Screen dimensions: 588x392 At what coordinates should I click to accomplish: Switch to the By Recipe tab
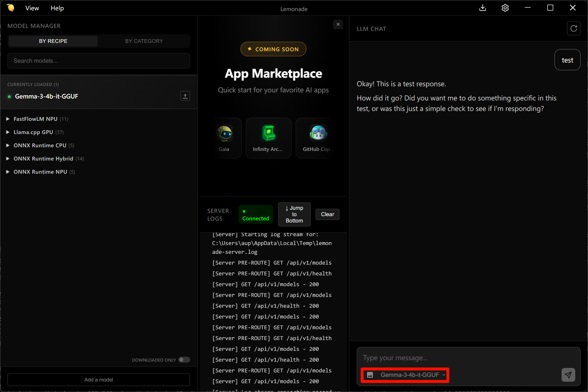coord(53,41)
